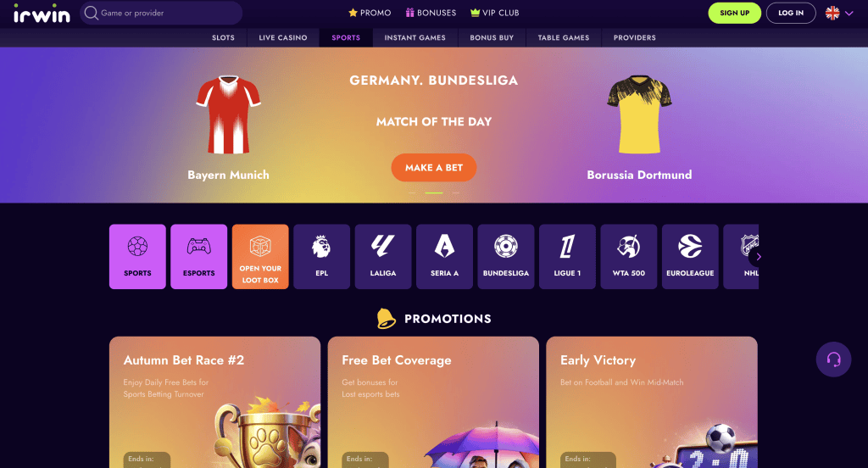Viewport: 868px width, 468px height.
Task: Open live support headset chat
Action: click(833, 359)
